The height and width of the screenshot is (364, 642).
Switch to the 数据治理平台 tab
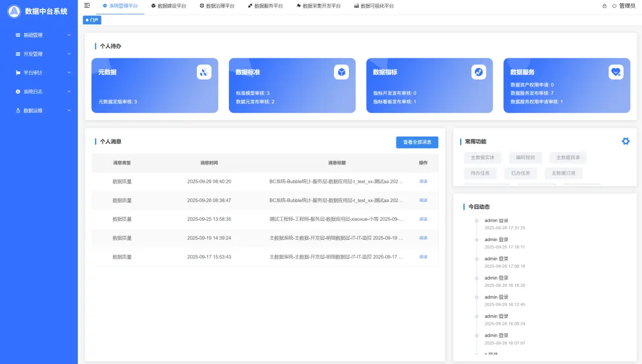(217, 6)
